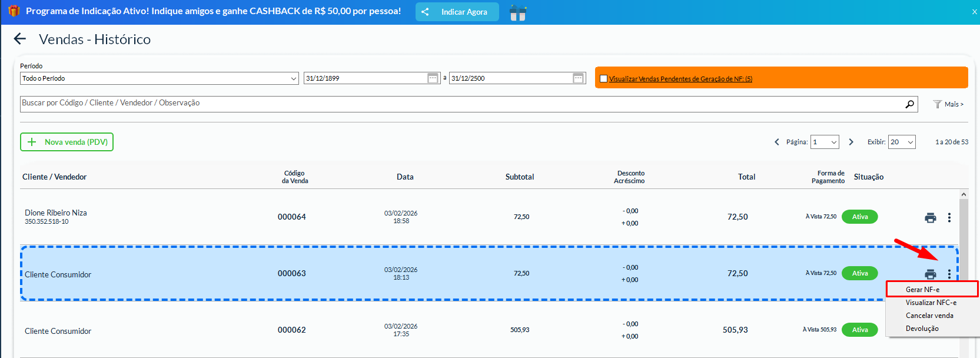This screenshot has width=980, height=358.
Task: Print sale 000063 using printer icon
Action: point(930,274)
